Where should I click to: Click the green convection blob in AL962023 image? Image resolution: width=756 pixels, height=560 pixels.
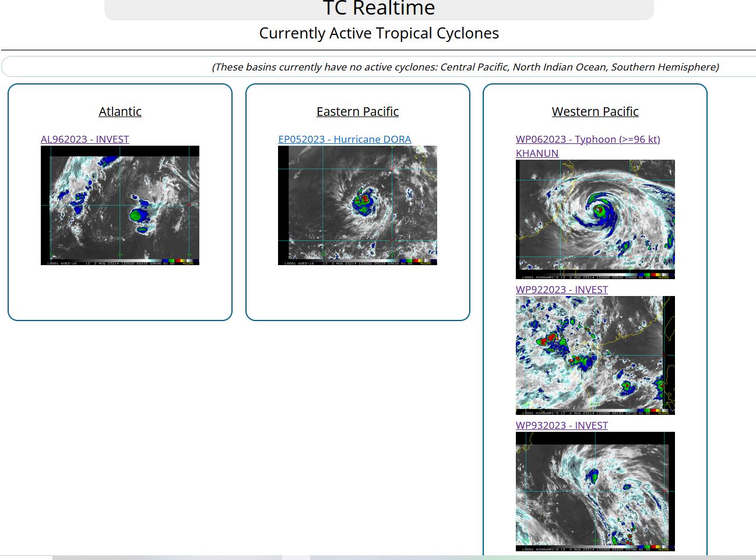138,215
